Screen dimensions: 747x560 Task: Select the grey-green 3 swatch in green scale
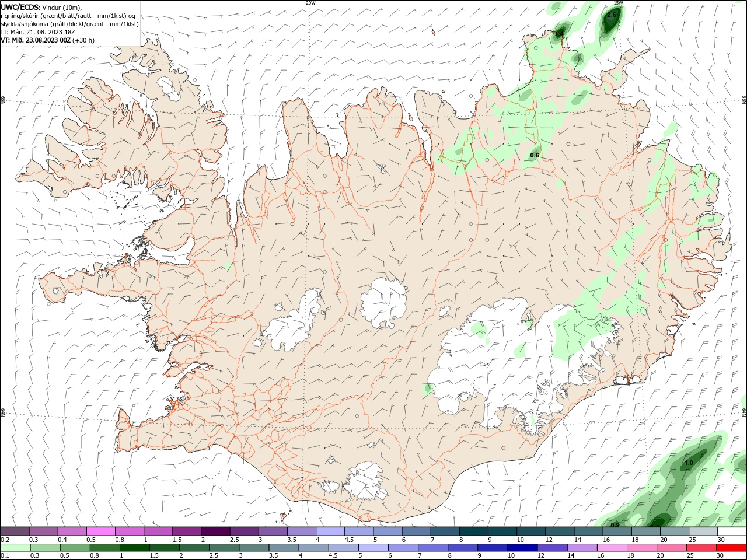point(254,547)
